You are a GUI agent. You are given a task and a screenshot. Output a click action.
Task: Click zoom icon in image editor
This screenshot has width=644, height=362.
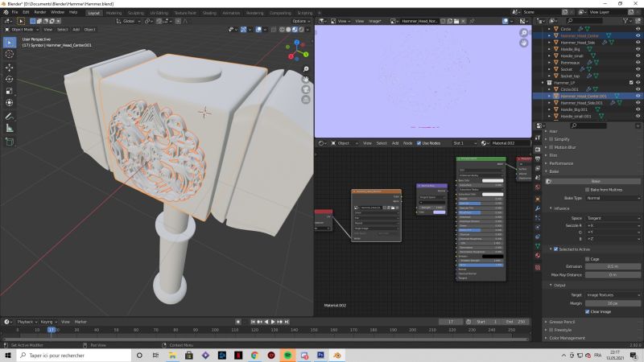tap(524, 33)
